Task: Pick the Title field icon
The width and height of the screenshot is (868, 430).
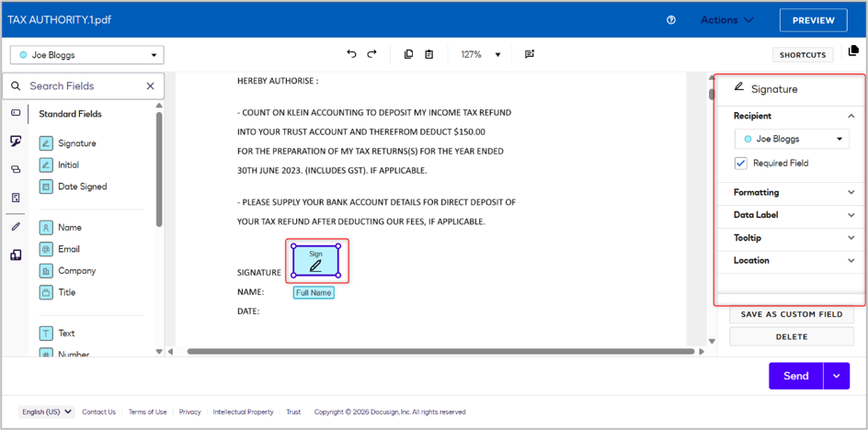Action: [46, 292]
